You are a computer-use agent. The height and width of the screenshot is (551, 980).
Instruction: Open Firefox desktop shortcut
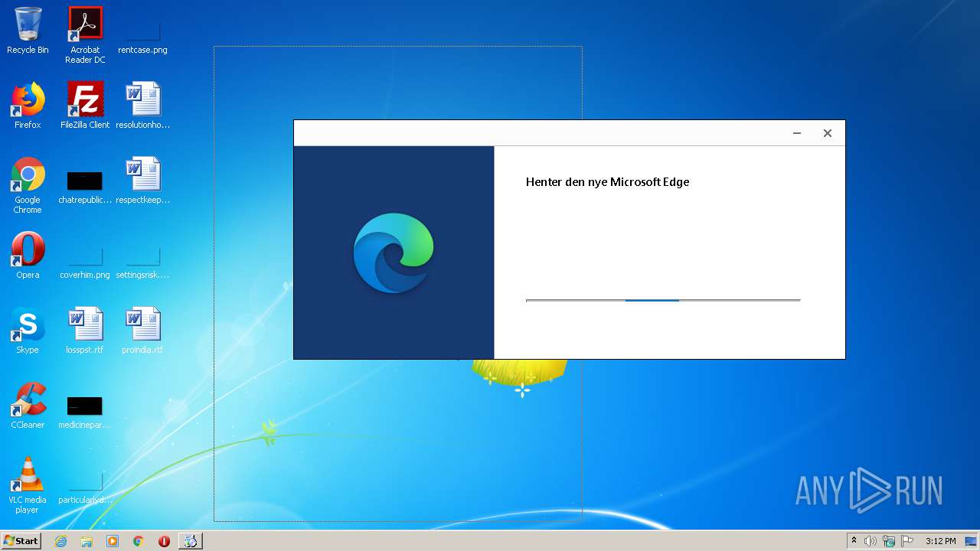click(x=28, y=106)
